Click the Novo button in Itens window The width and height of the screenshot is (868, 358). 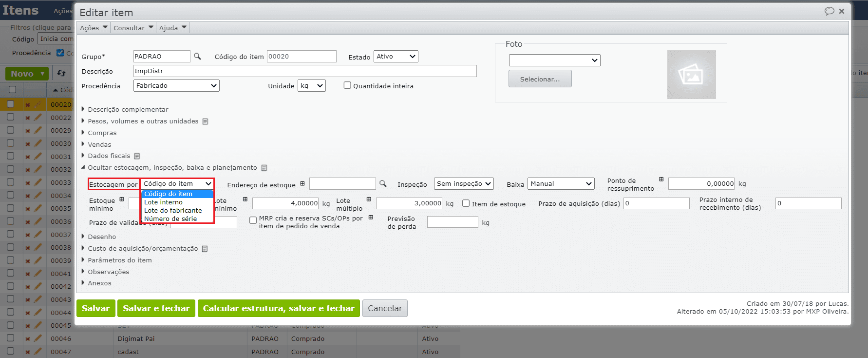click(x=27, y=74)
